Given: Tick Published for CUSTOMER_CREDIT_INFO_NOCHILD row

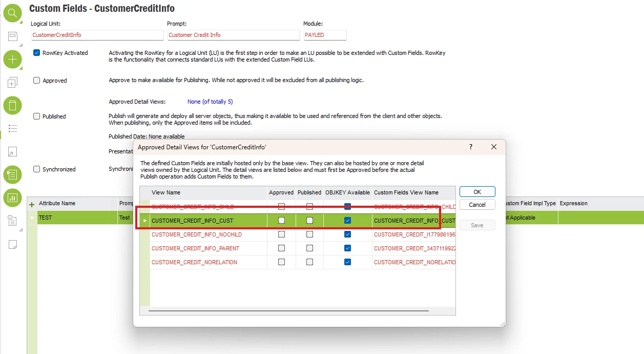Looking at the screenshot, I should coord(309,234).
